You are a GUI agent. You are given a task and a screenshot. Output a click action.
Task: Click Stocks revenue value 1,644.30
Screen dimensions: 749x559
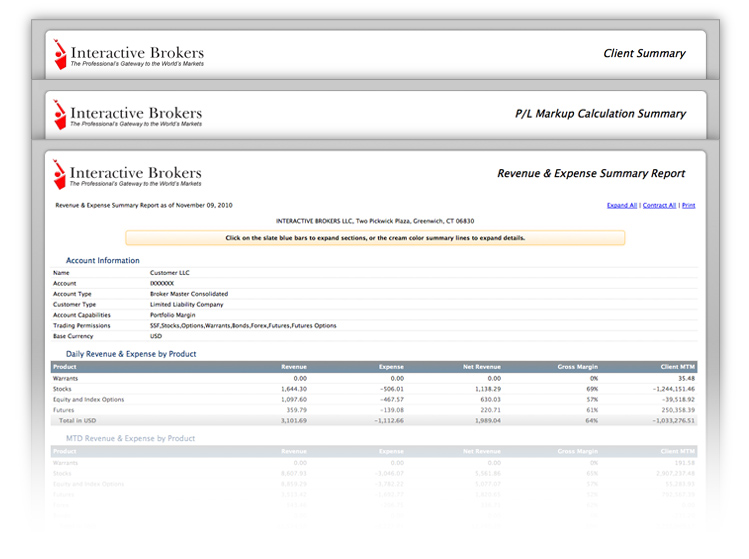tap(294, 389)
